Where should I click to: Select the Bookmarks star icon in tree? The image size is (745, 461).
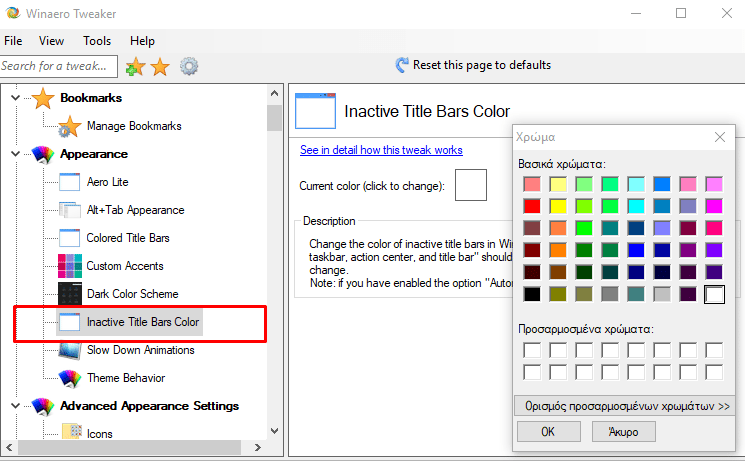click(43, 98)
